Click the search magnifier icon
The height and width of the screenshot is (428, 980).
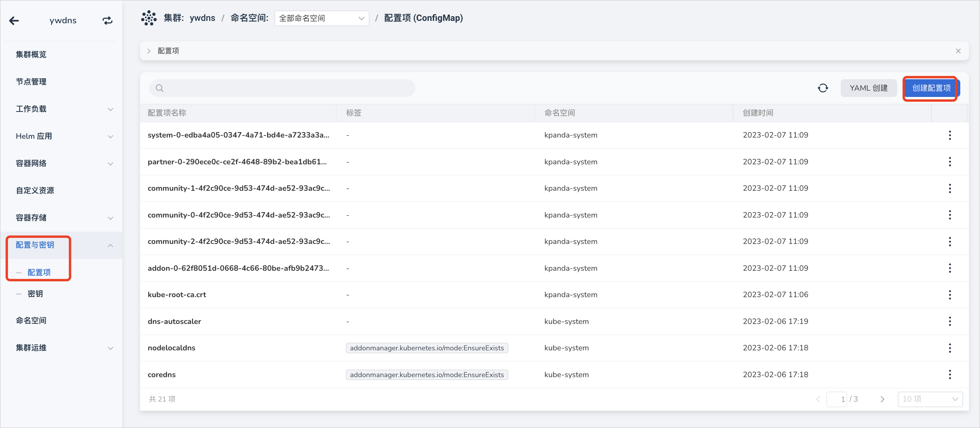pos(159,88)
